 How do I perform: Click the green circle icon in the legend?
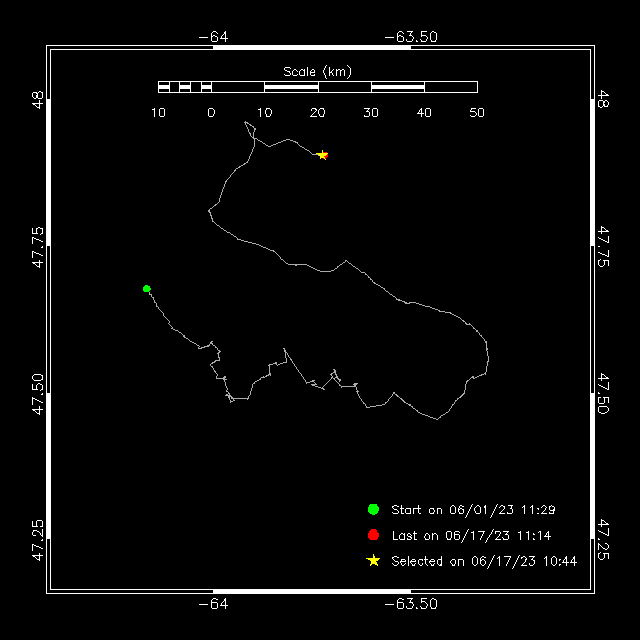(373, 509)
